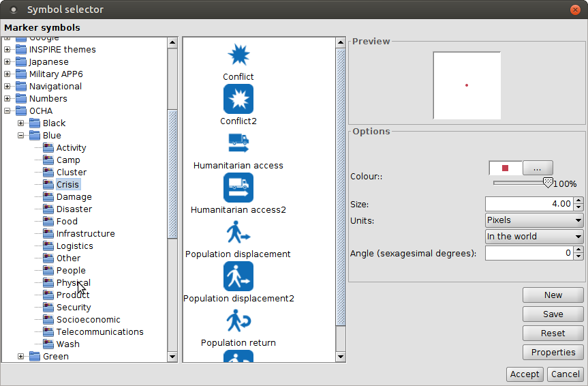Select the Disaster category

[74, 209]
